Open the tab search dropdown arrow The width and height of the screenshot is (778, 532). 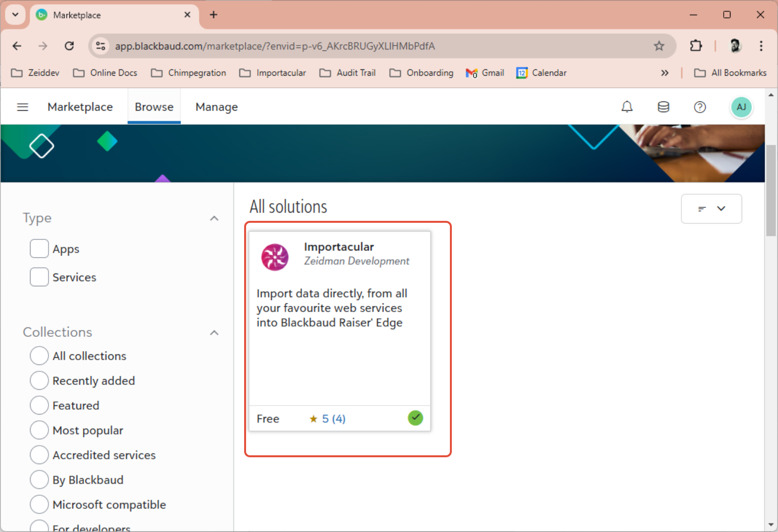(x=15, y=15)
